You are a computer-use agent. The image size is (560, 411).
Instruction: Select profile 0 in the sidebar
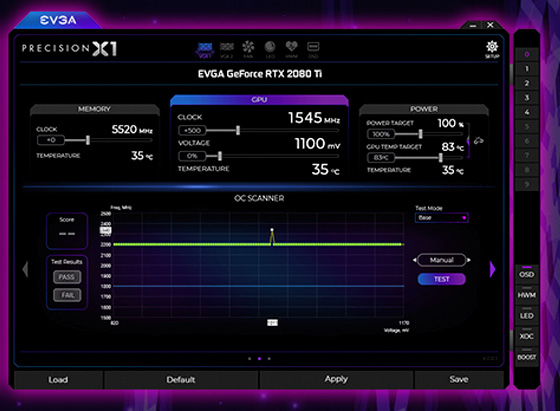(527, 54)
